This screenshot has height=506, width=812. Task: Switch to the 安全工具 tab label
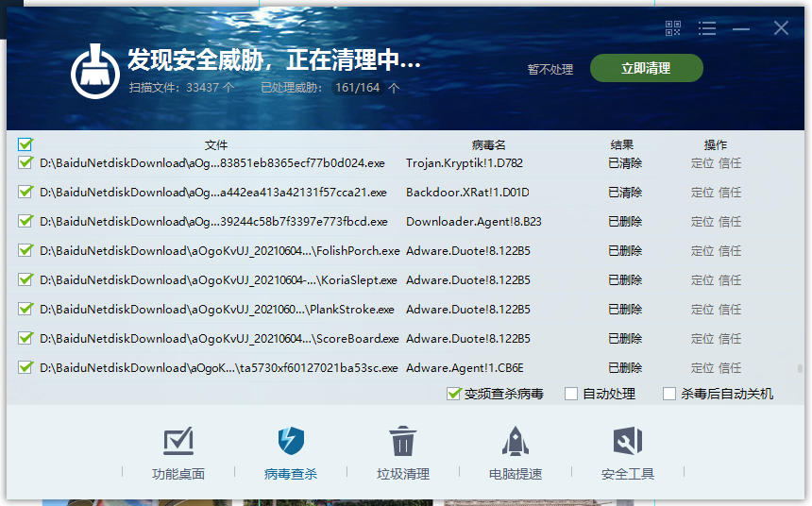click(x=628, y=473)
